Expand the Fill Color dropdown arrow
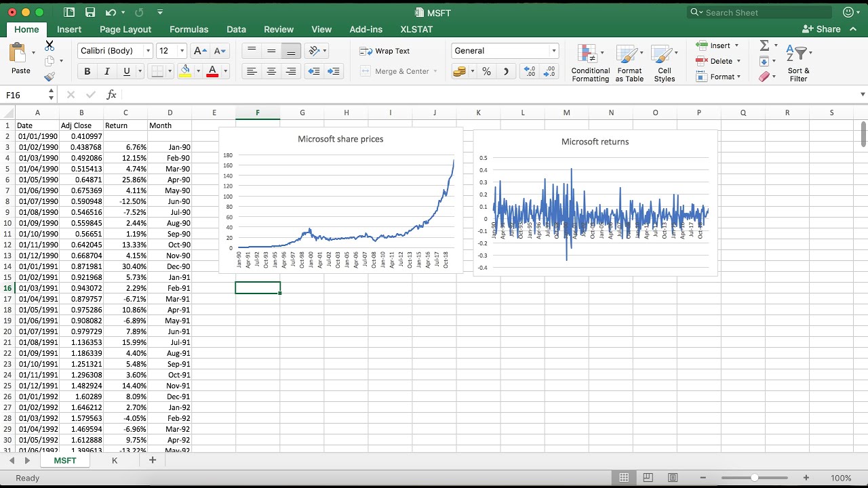This screenshot has width=868, height=488. click(x=198, y=71)
